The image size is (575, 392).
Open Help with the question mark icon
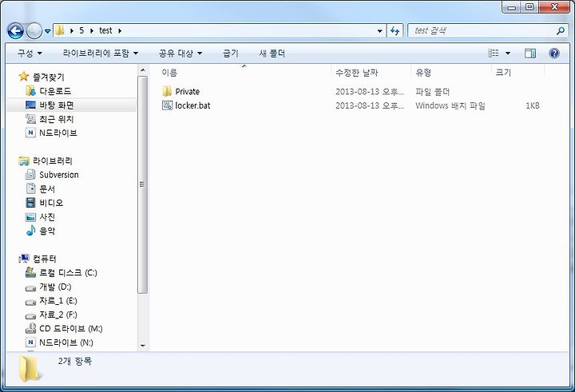point(554,53)
